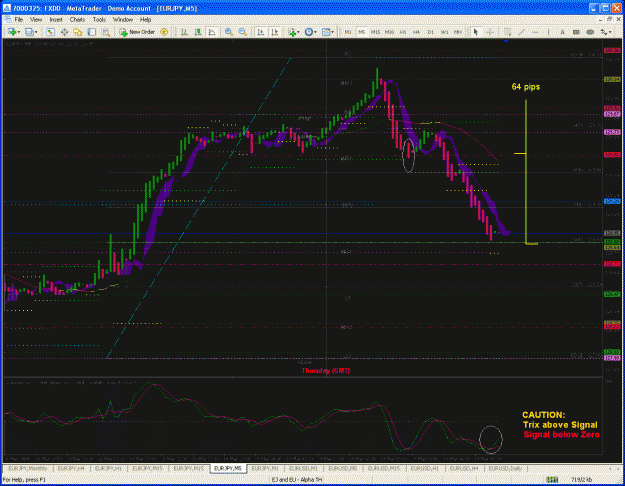The height and width of the screenshot is (486, 625).
Task: Select the Cursor arrow tool
Action: point(476,32)
